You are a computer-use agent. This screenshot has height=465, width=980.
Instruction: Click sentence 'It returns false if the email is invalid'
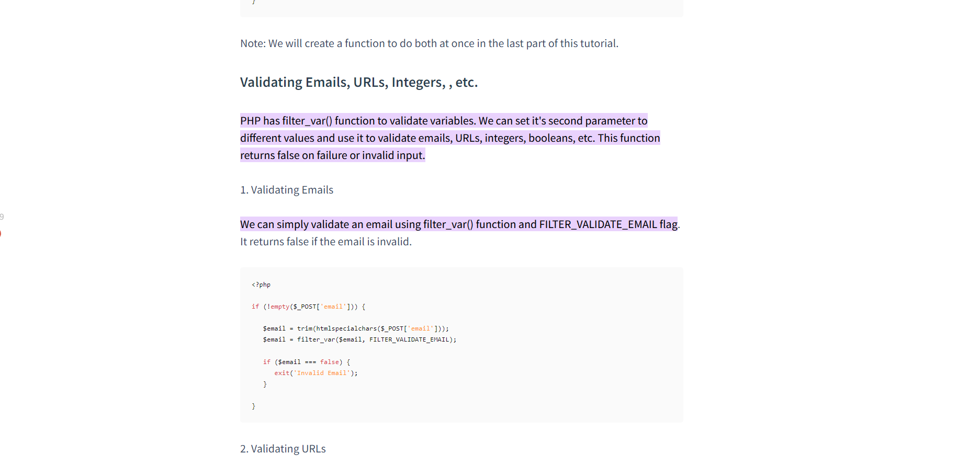[325, 242]
